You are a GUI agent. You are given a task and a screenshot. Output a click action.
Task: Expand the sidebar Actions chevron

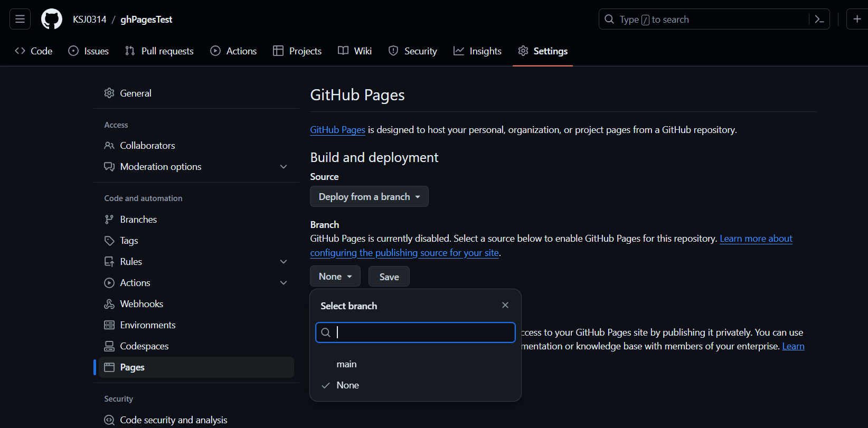point(284,283)
